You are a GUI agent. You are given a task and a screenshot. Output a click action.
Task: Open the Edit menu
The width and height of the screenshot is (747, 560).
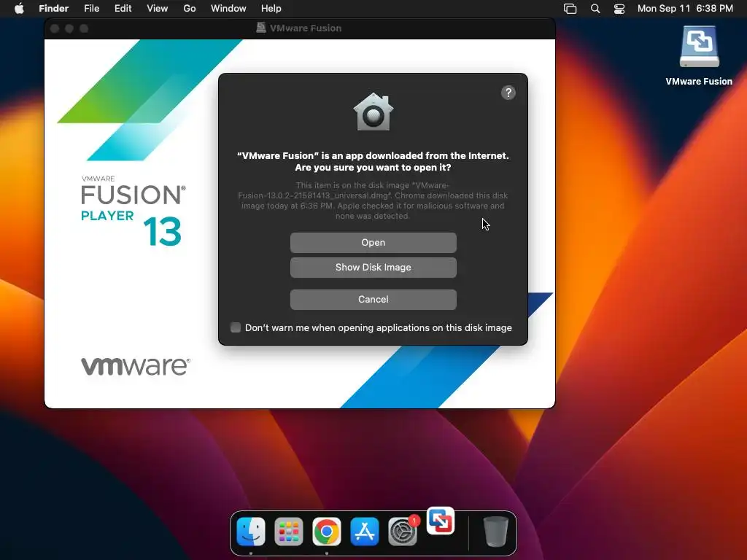coord(123,9)
